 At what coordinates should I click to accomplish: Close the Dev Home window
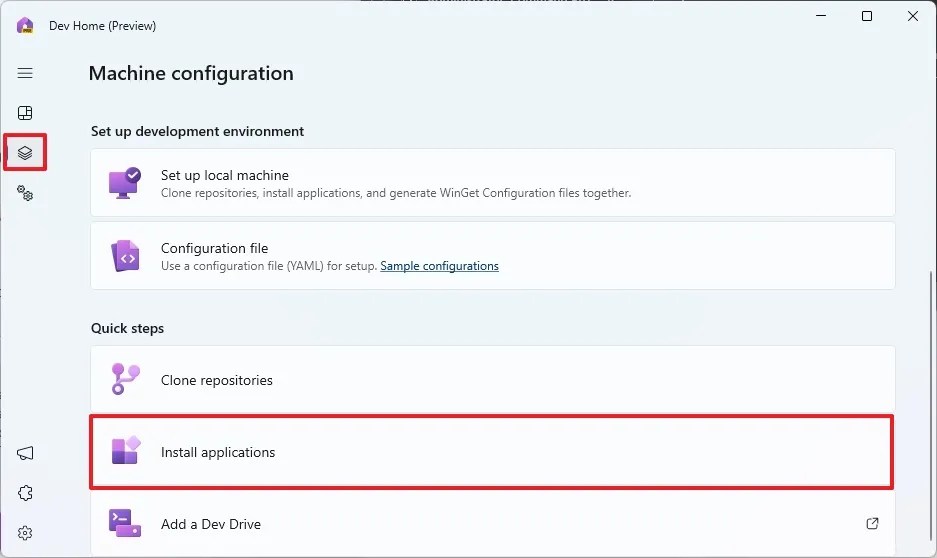click(x=913, y=16)
